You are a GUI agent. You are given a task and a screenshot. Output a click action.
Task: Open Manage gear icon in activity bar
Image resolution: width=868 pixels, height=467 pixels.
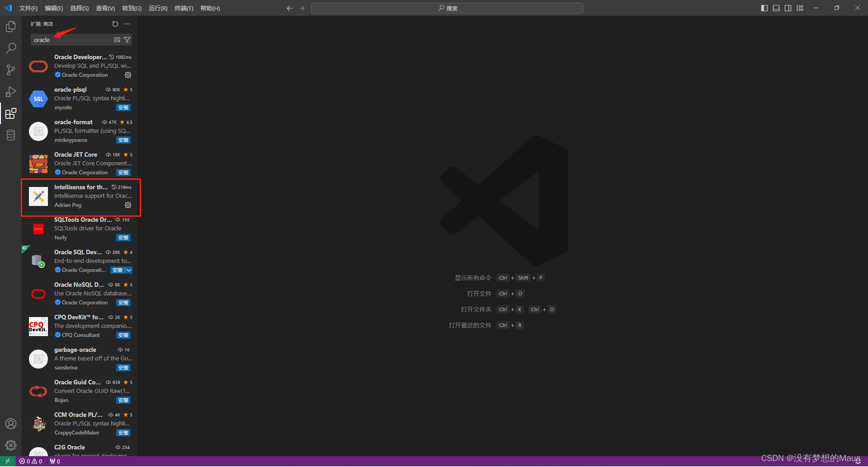pyautogui.click(x=11, y=445)
